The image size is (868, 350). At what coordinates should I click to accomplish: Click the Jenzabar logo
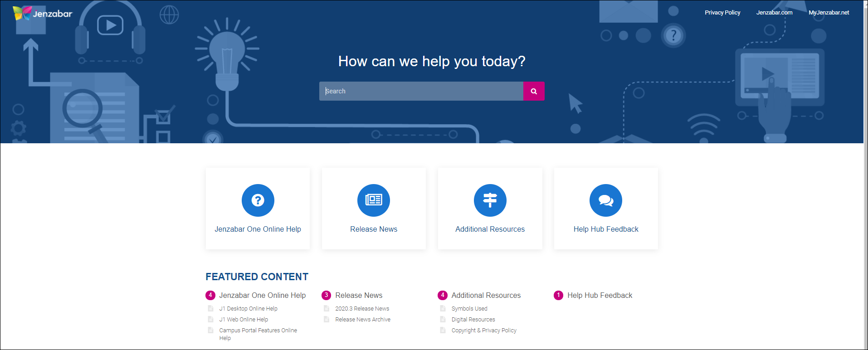[x=43, y=14]
